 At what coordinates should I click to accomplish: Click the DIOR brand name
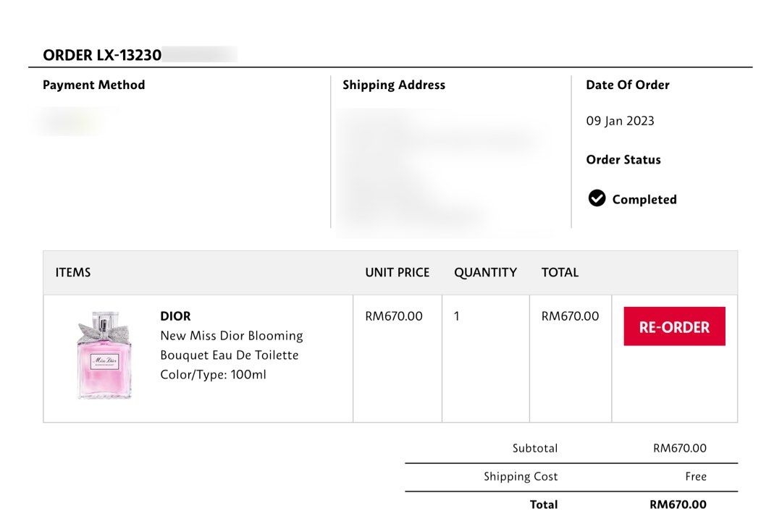click(x=175, y=316)
